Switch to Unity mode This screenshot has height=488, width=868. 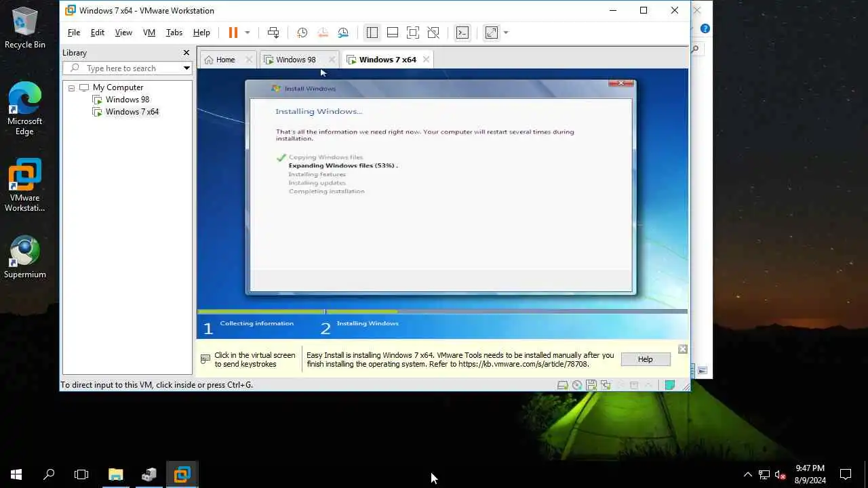pyautogui.click(x=433, y=33)
